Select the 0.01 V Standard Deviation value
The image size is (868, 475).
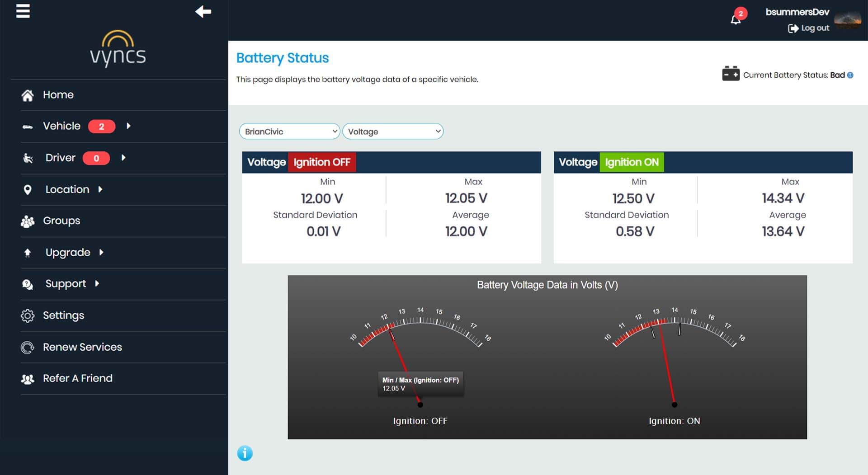click(x=324, y=231)
